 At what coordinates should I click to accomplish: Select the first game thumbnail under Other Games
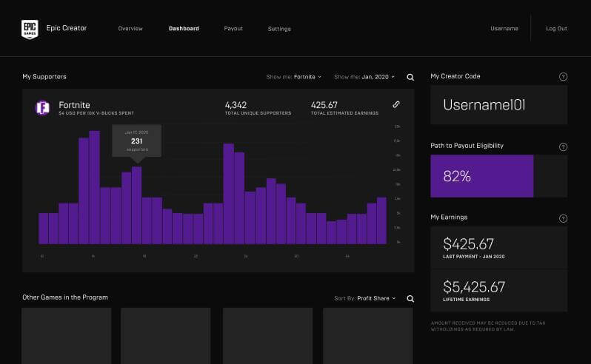coord(66,335)
